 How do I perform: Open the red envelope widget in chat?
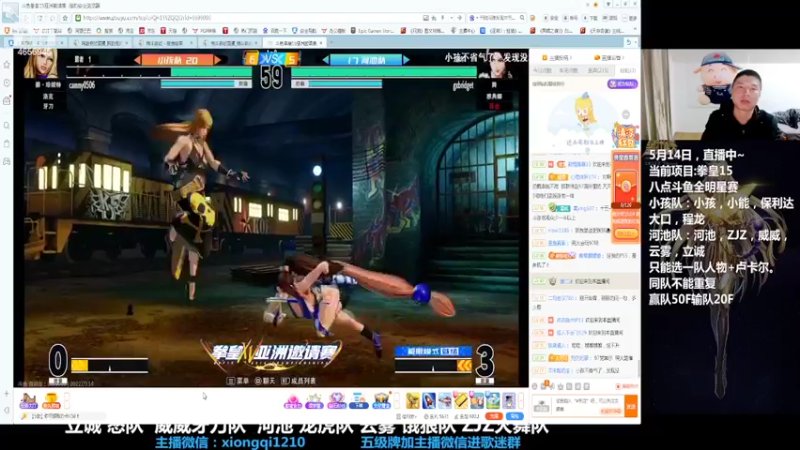pyautogui.click(x=626, y=196)
